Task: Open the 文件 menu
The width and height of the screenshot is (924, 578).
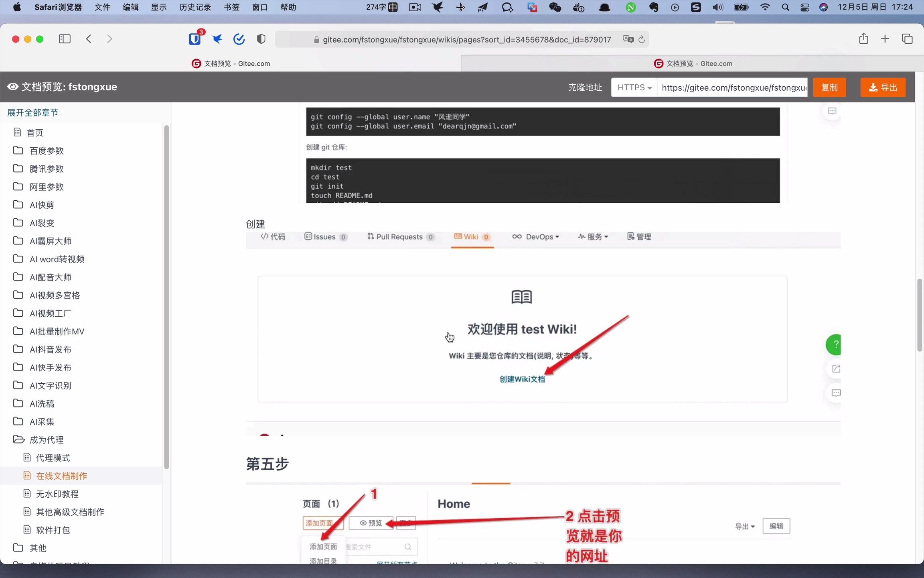Action: [x=102, y=7]
